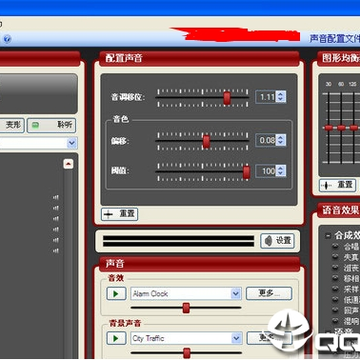Adjust the 音调移位 pitch shift slider handle
This screenshot has height=360, width=360.
coord(227,98)
